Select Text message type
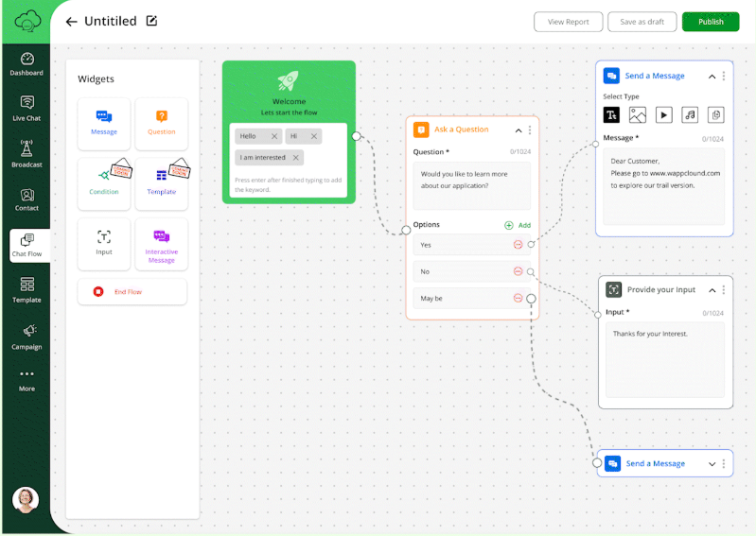 pyautogui.click(x=611, y=115)
